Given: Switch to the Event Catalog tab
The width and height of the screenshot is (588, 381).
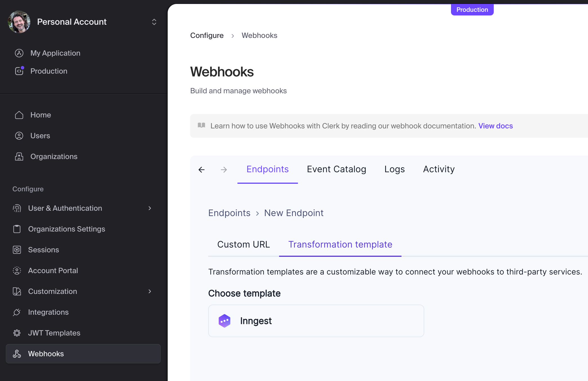Looking at the screenshot, I should [336, 169].
